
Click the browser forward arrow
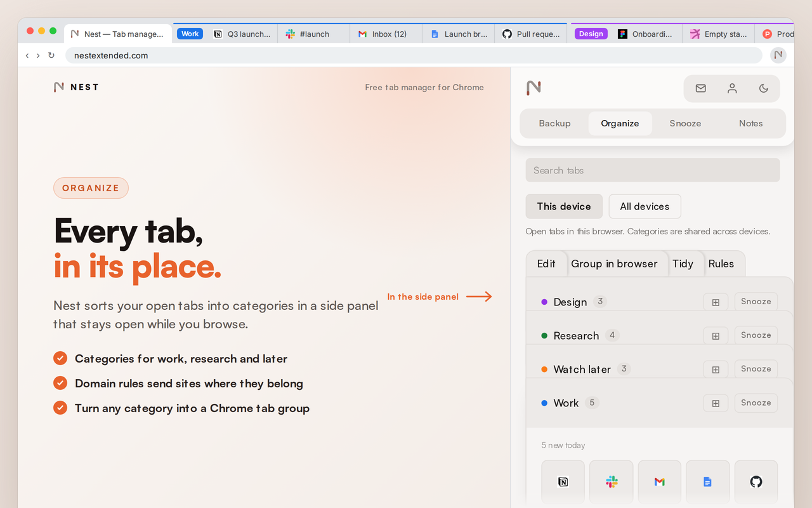(x=38, y=56)
